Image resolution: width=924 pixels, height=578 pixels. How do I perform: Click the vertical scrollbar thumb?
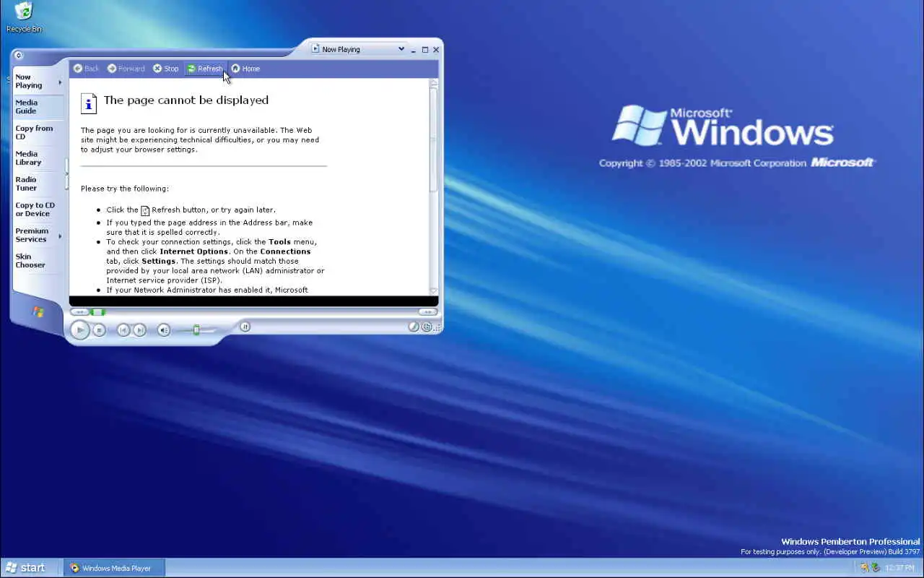[x=434, y=139]
